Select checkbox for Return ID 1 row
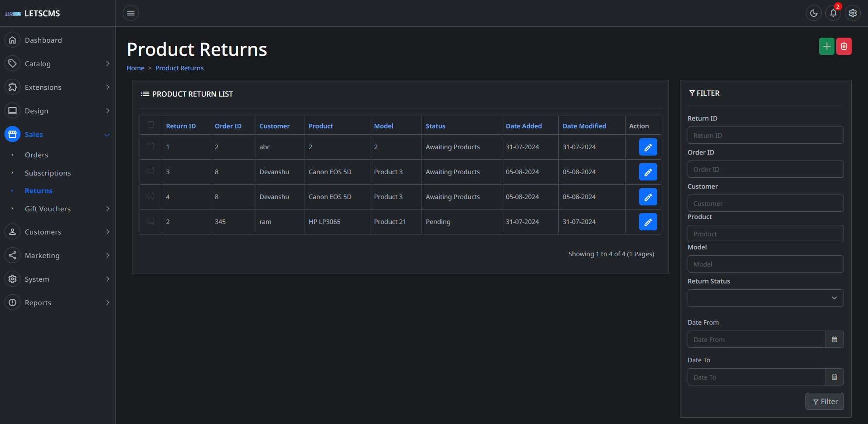This screenshot has height=424, width=868. (151, 146)
